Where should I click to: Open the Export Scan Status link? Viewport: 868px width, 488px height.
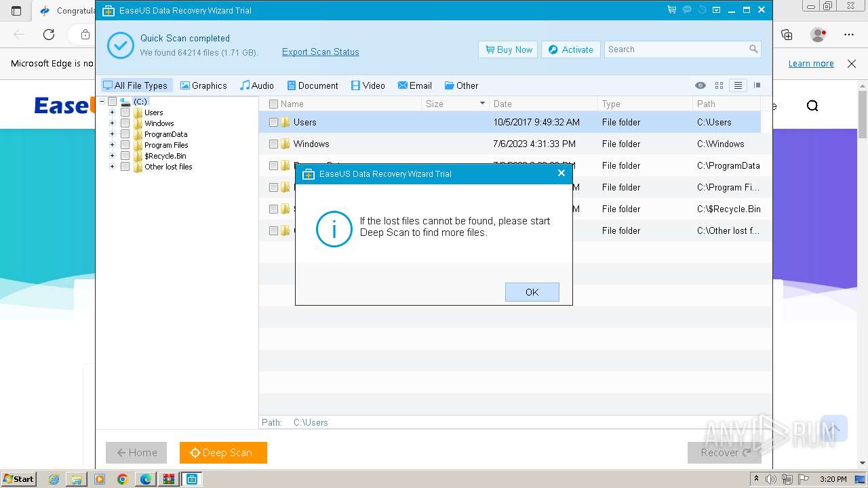click(321, 52)
